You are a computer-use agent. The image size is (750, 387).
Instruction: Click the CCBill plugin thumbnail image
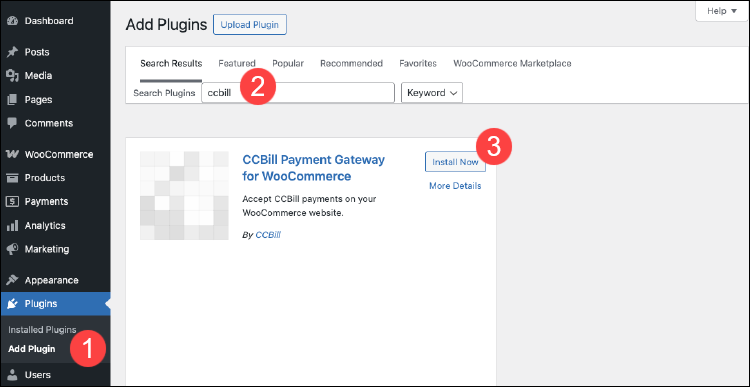point(185,196)
